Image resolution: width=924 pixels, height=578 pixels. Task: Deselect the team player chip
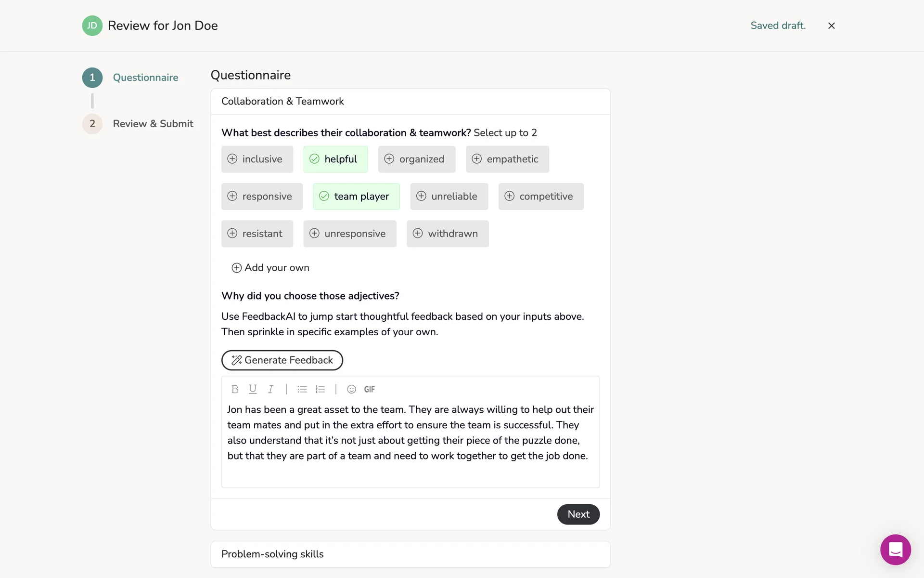click(x=356, y=197)
